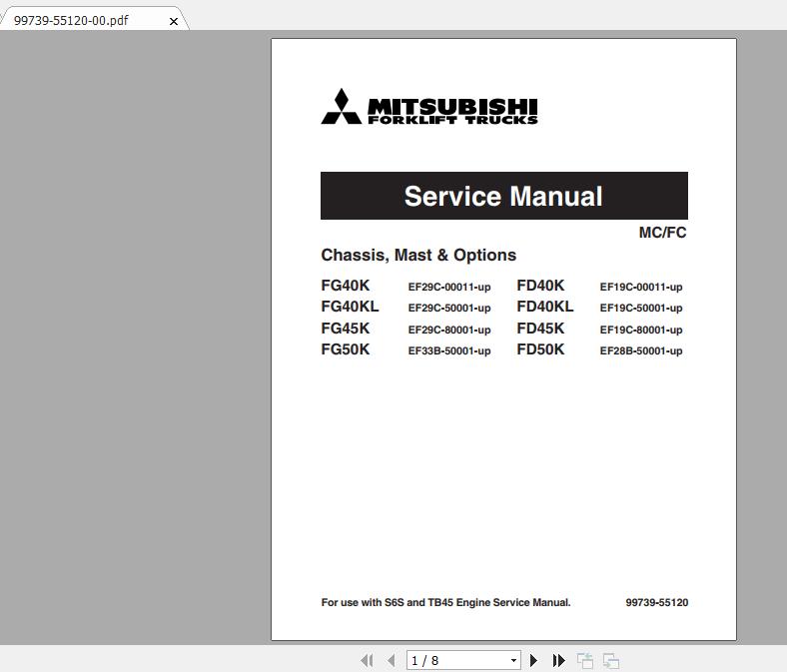Click serial EF29C-80001-up
Image resolution: width=787 pixels, height=672 pixels.
449,330
